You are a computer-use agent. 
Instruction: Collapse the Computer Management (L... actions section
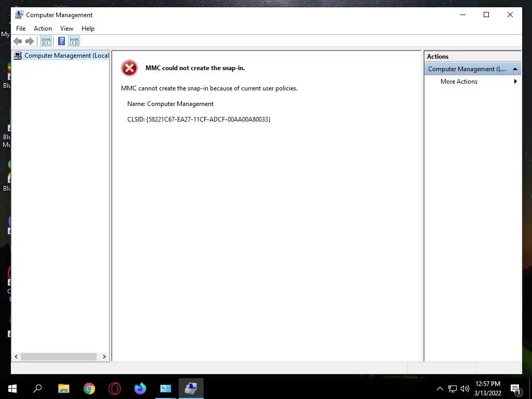pos(515,69)
